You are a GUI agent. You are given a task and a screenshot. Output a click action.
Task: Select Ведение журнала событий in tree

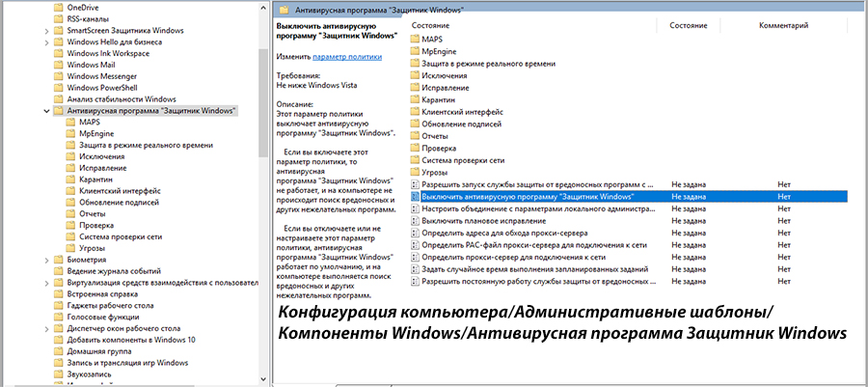tap(114, 271)
